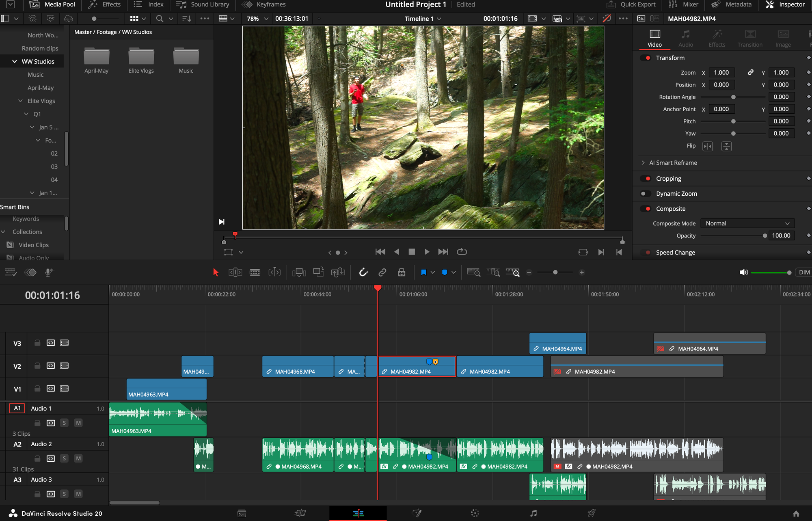
Task: Open the Fusion page icon
Action: 417,513
